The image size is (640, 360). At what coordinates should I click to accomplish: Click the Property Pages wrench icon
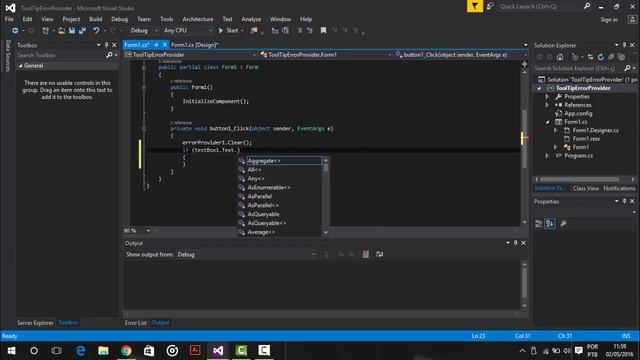pyautogui.click(x=563, y=223)
